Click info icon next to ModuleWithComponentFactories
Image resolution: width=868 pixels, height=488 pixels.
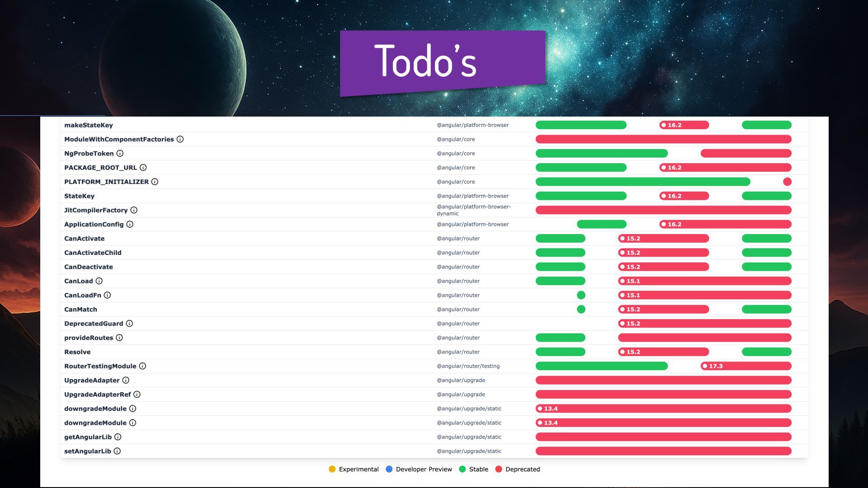click(180, 139)
